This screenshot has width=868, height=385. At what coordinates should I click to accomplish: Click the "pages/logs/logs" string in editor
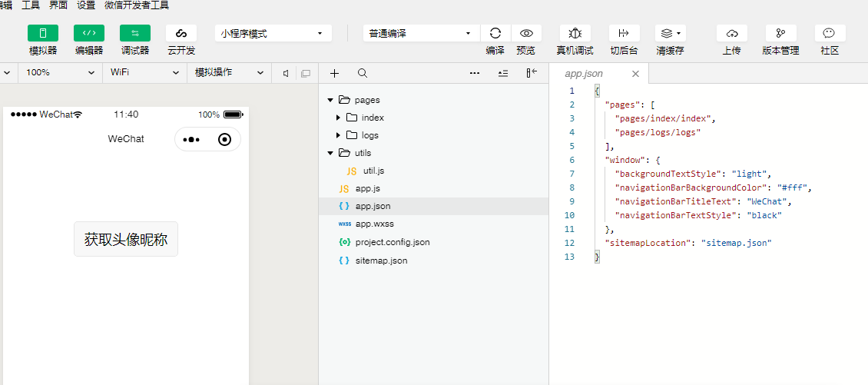point(658,132)
